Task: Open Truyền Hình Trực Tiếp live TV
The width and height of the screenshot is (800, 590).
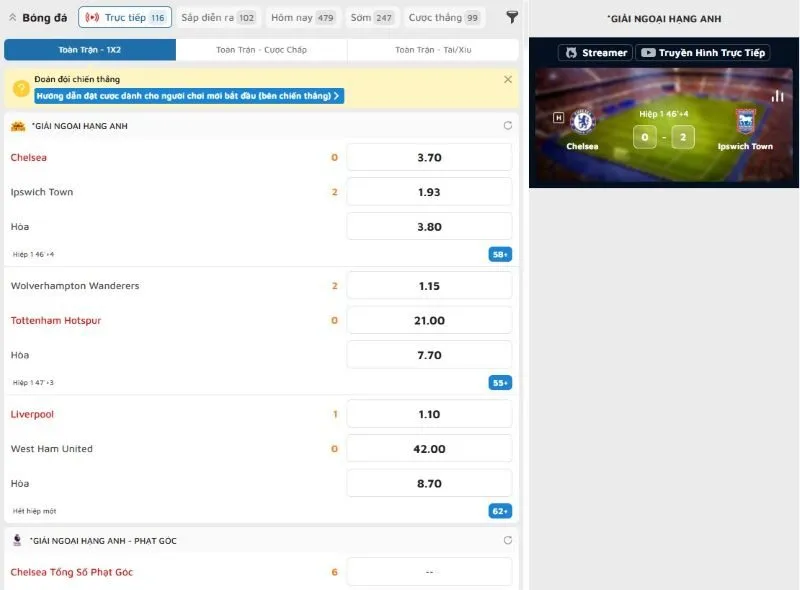Action: pyautogui.click(x=703, y=52)
